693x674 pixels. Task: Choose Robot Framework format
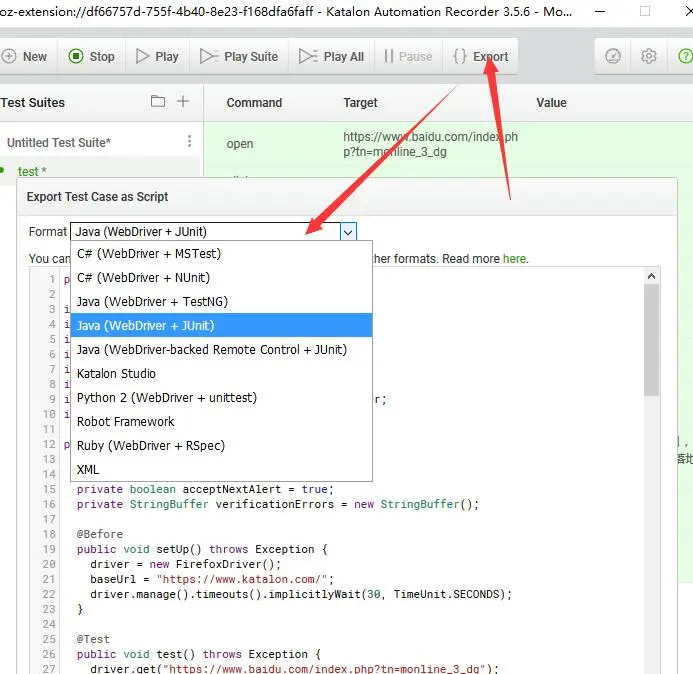pos(221,421)
